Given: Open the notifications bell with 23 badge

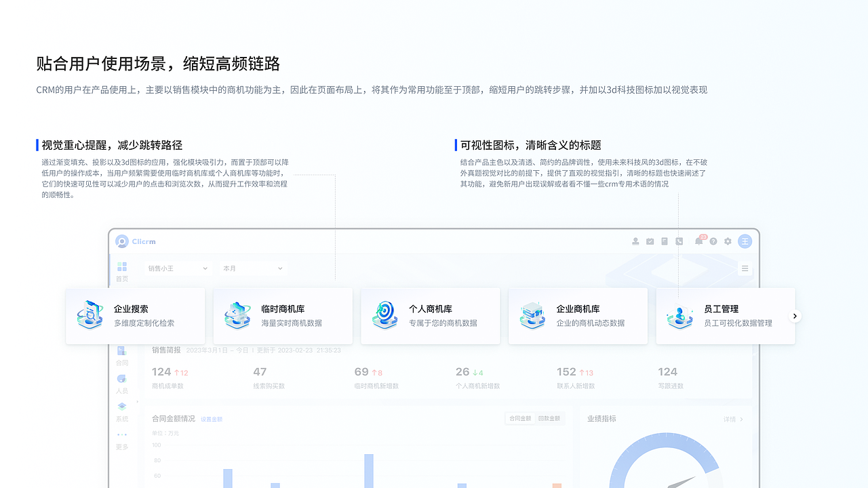Looking at the screenshot, I should coord(698,241).
